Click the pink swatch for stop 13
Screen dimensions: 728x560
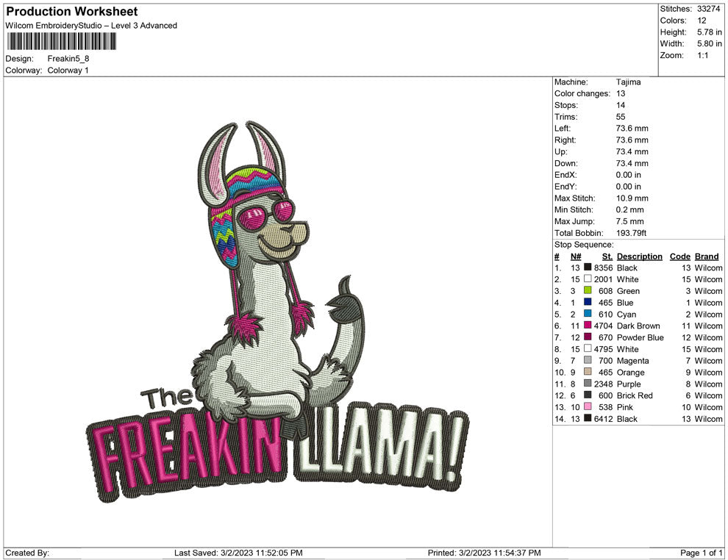588,406
